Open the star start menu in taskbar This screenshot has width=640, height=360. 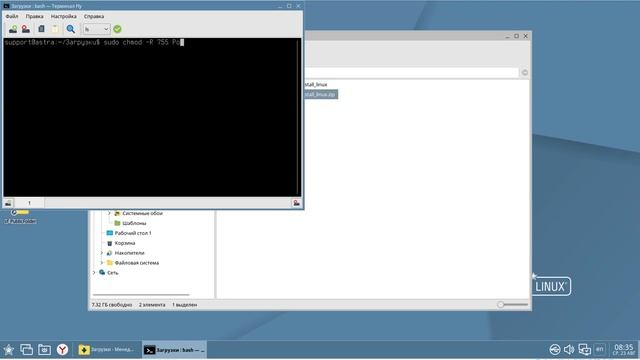[x=9, y=350]
